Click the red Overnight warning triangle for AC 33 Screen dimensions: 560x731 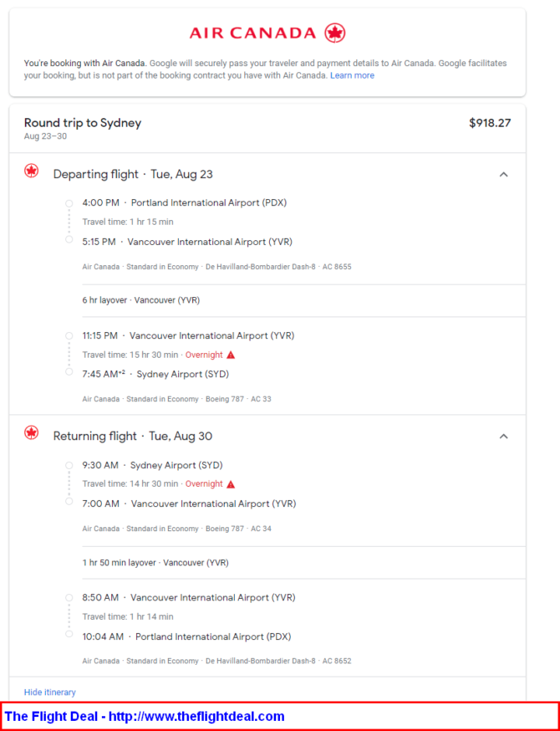[231, 355]
